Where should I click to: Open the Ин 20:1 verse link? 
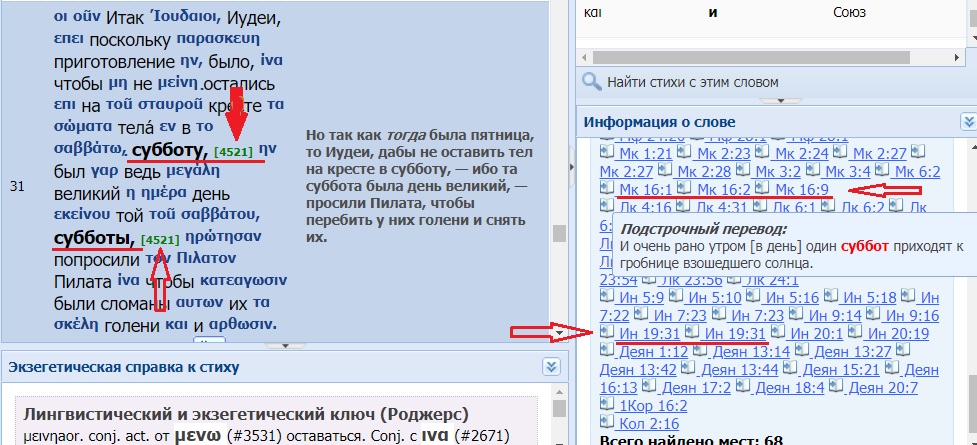coord(817,334)
